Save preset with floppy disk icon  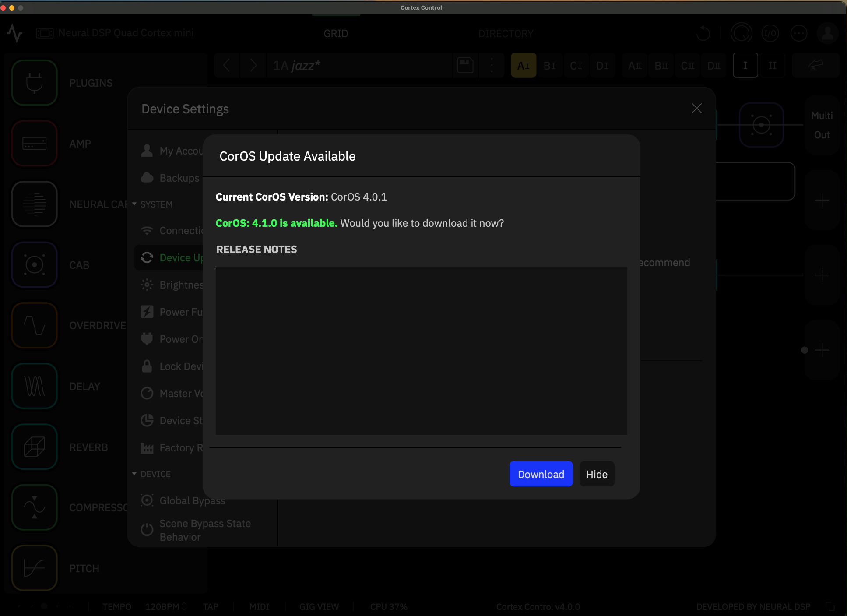tap(465, 66)
